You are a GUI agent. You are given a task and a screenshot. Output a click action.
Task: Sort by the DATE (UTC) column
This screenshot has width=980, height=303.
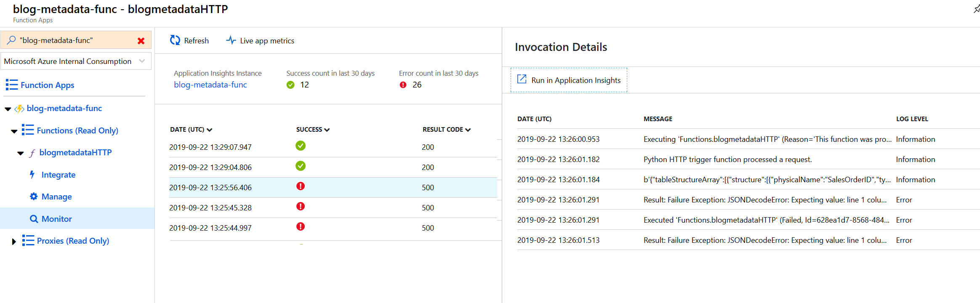tap(191, 130)
